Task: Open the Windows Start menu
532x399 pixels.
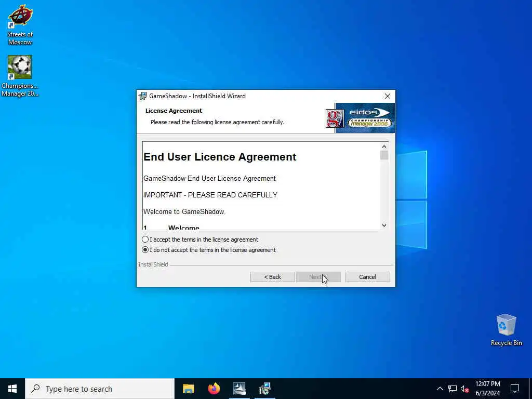Action: pyautogui.click(x=12, y=389)
